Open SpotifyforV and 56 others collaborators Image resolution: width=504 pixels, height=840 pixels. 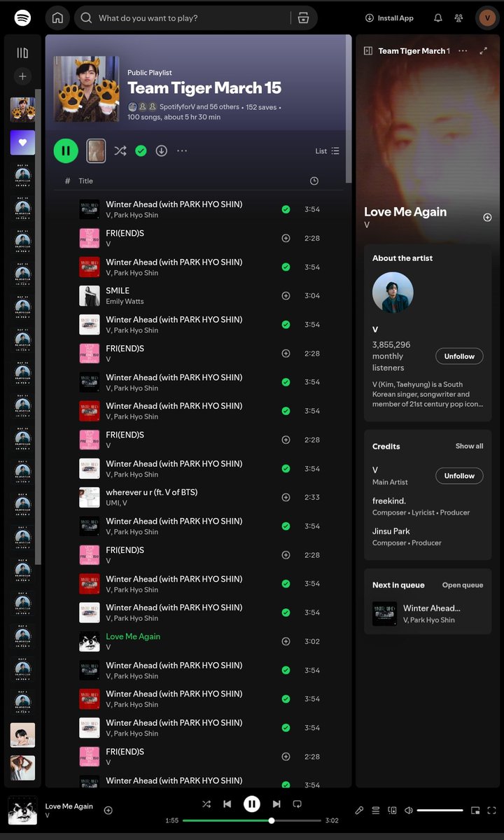tap(199, 107)
